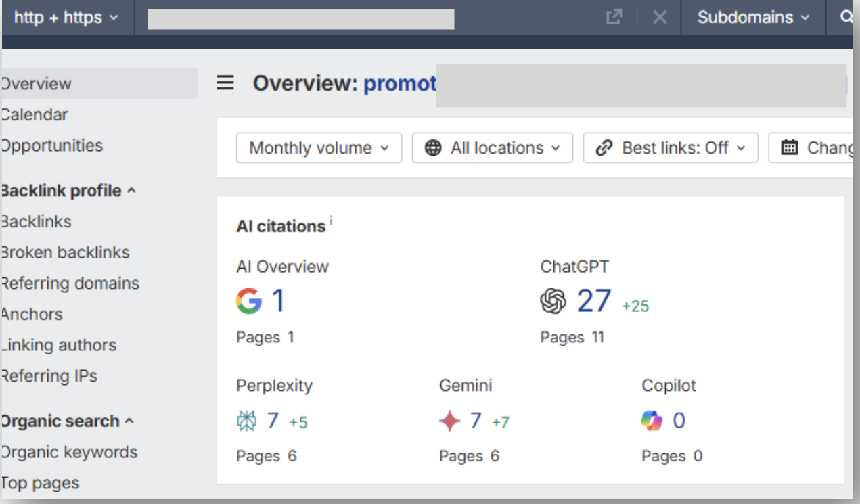Click the AI Overview citation count 1
The image size is (860, 504).
click(278, 301)
